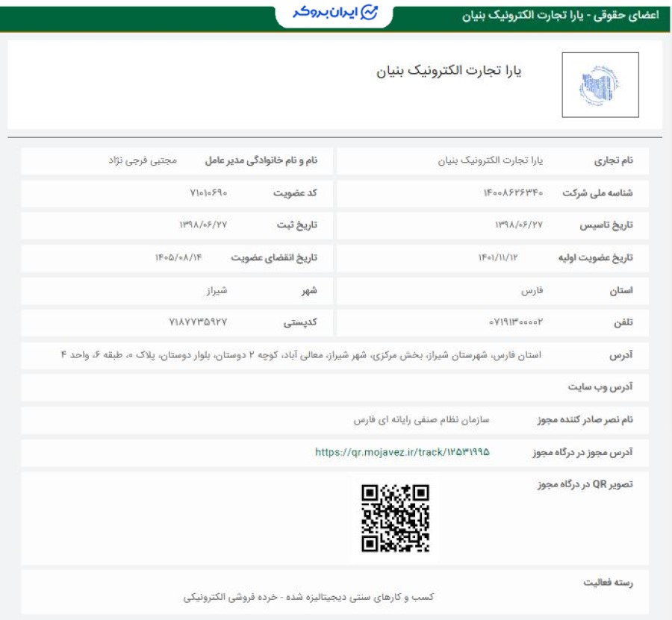
Task: Click the آدرس وب سایت label
Action: click(600, 387)
